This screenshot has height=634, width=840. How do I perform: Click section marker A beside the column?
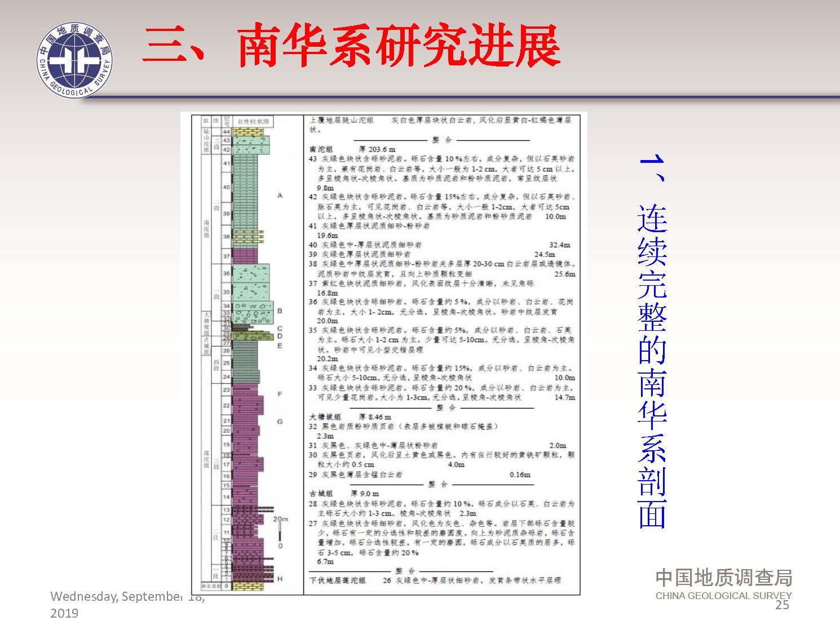280,196
